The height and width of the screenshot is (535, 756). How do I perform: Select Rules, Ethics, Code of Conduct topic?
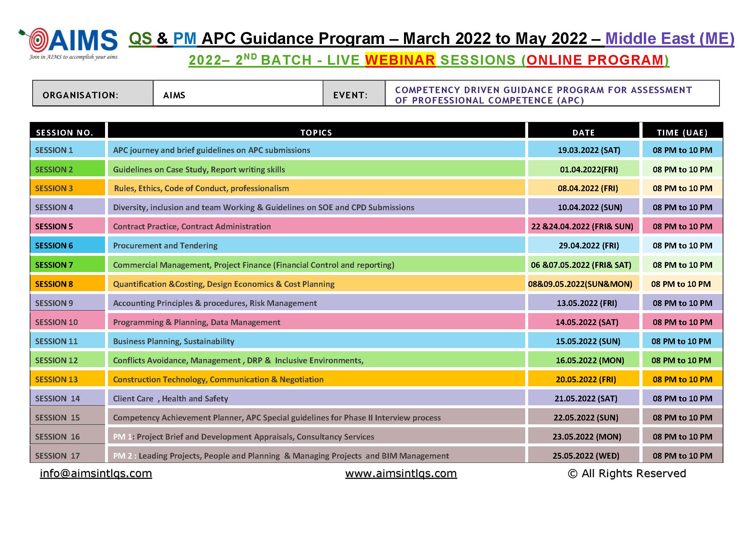pos(201,188)
